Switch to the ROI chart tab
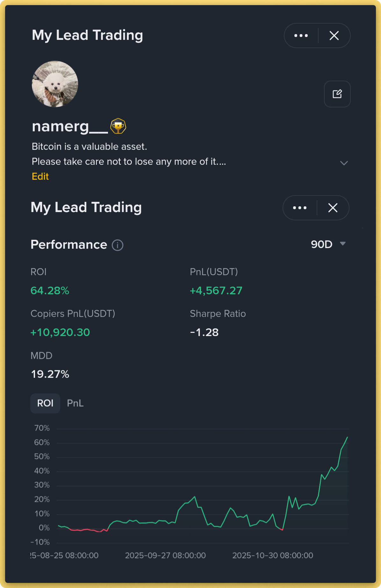 (45, 403)
